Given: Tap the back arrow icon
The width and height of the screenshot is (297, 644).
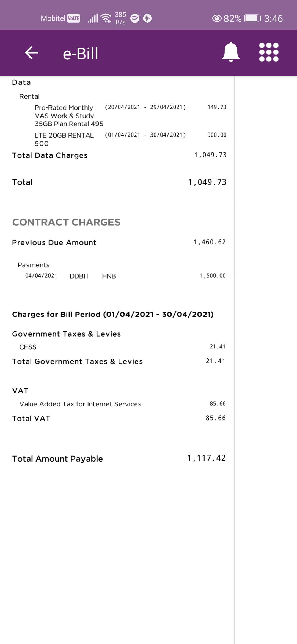Looking at the screenshot, I should [31, 53].
